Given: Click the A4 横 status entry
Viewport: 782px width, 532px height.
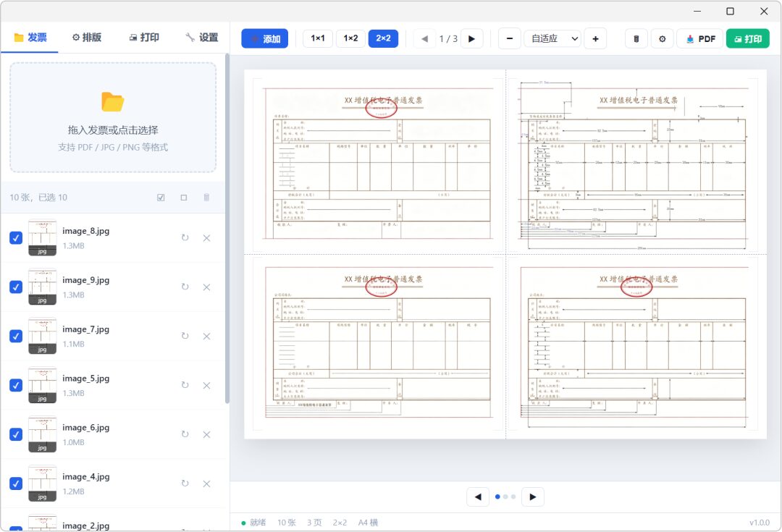Looking at the screenshot, I should (x=368, y=523).
